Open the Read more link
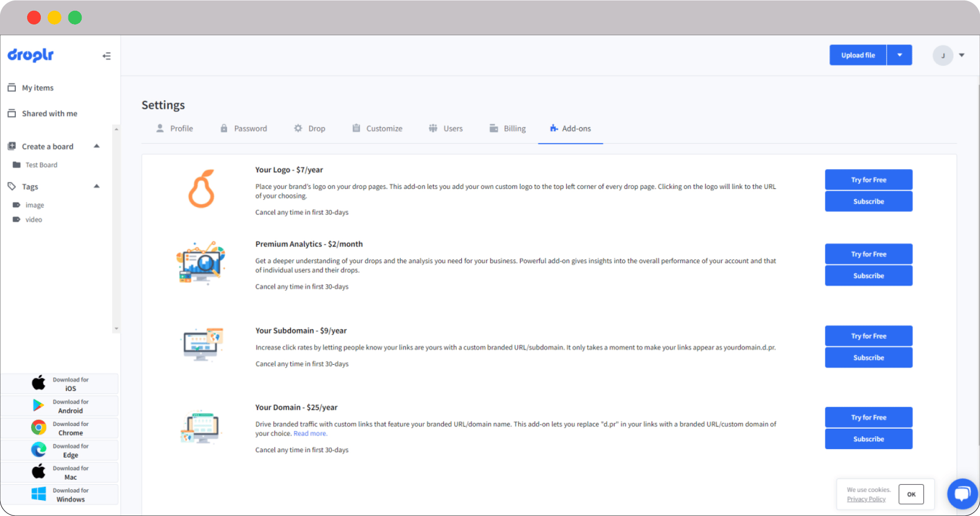The height and width of the screenshot is (516, 980). click(310, 434)
